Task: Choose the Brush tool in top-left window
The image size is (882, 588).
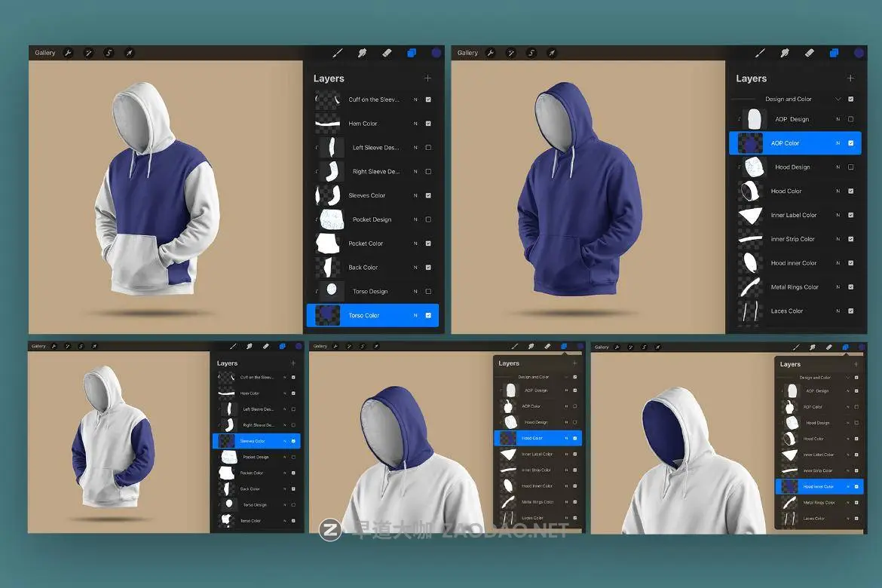Action: pos(338,53)
